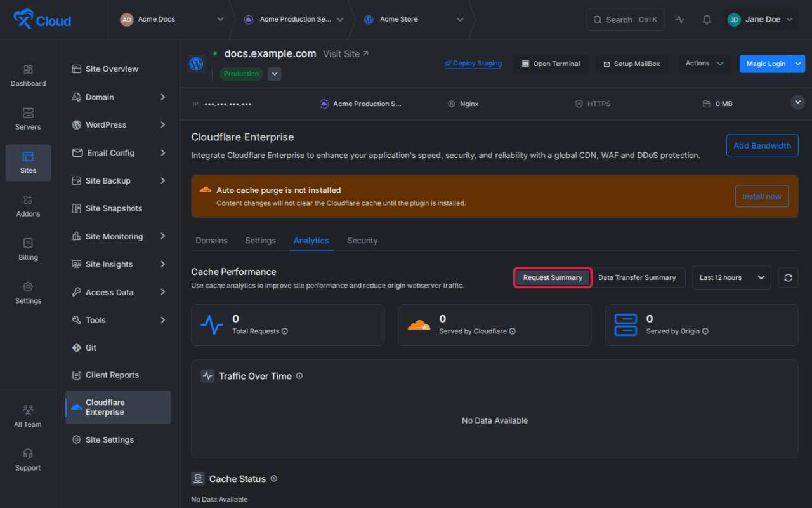The image size is (812, 508).
Task: Open the activity pulse icon in header
Action: (680, 20)
